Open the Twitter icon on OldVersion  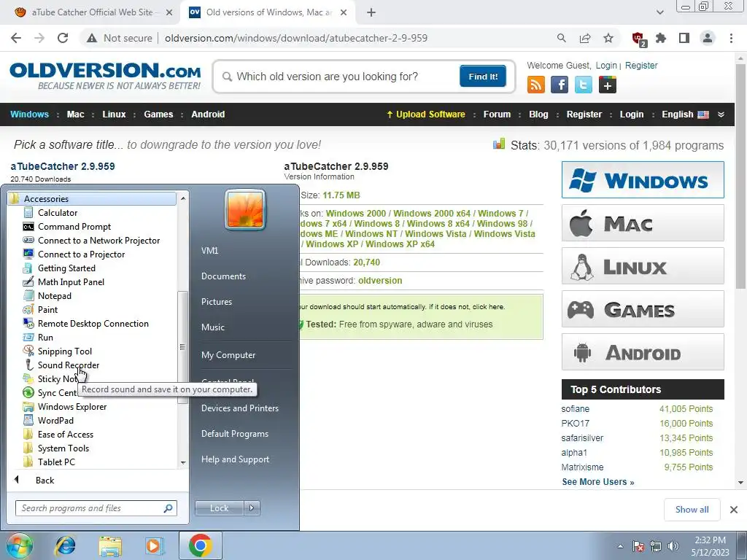pyautogui.click(x=583, y=85)
